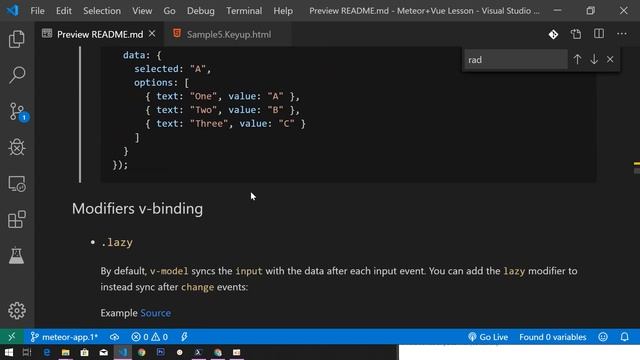Click the '.lazy' list item
The width and height of the screenshot is (640, 360).
coord(117,242)
